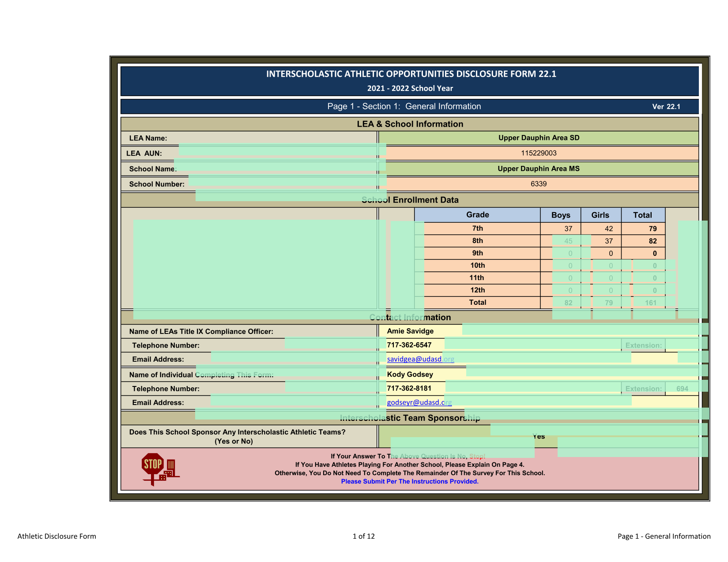The image size is (728, 562).
Task: Click the STOP sign icon
Action: click(x=160, y=469)
